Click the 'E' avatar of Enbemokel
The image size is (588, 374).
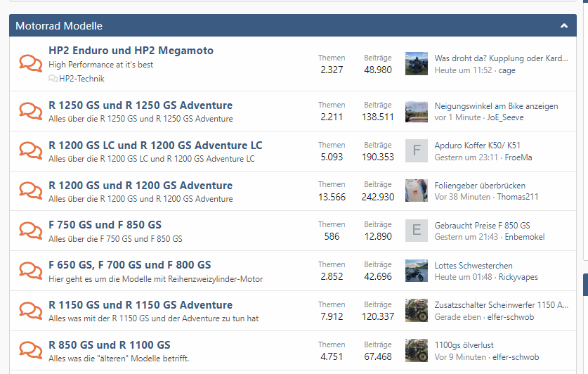(417, 231)
